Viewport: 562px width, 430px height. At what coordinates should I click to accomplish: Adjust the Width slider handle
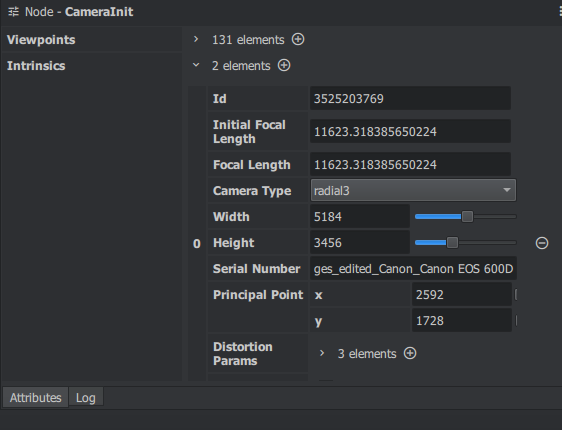(467, 216)
